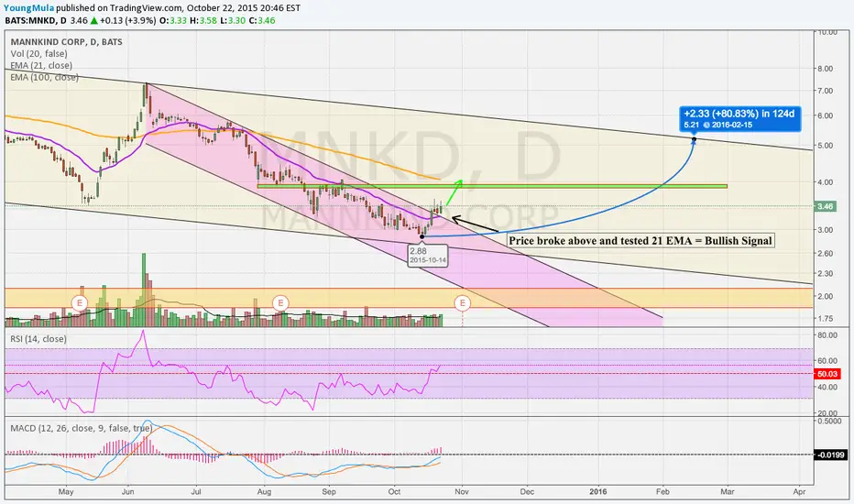Click the C:3.46 close value in header
Image resolution: width=854 pixels, height=504 pixels.
[x=262, y=21]
